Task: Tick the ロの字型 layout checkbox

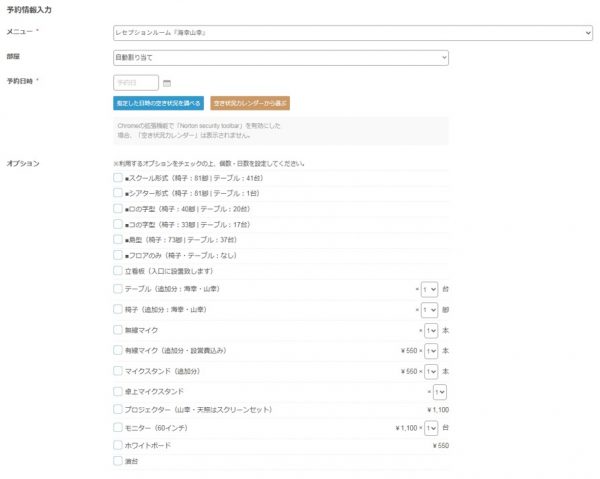Action: pos(118,210)
